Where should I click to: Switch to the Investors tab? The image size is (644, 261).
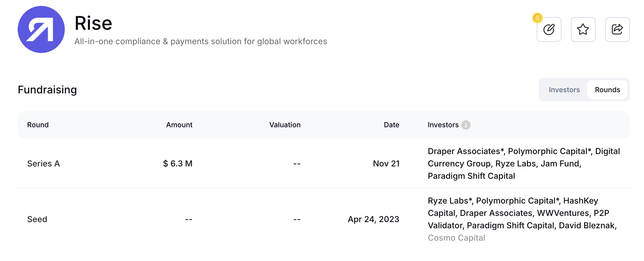click(564, 90)
